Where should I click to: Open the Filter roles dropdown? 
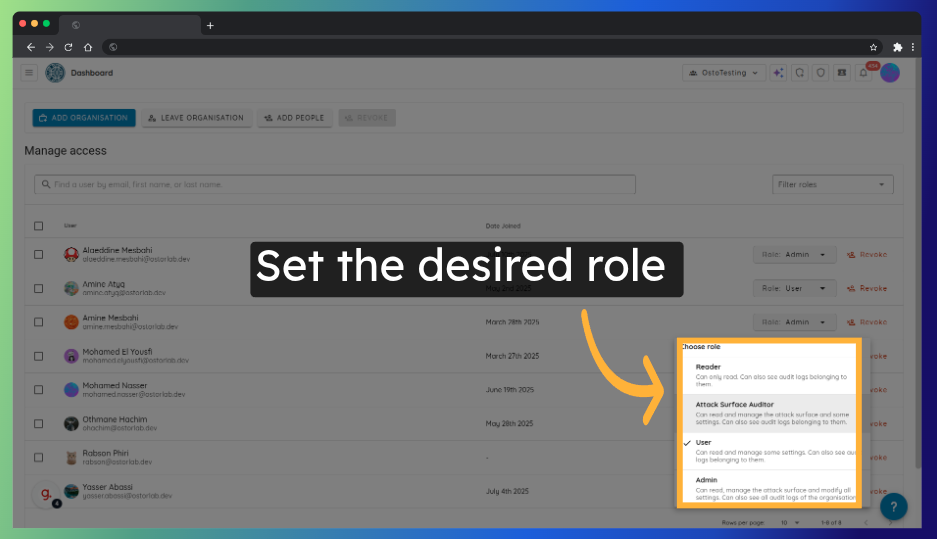pos(832,184)
